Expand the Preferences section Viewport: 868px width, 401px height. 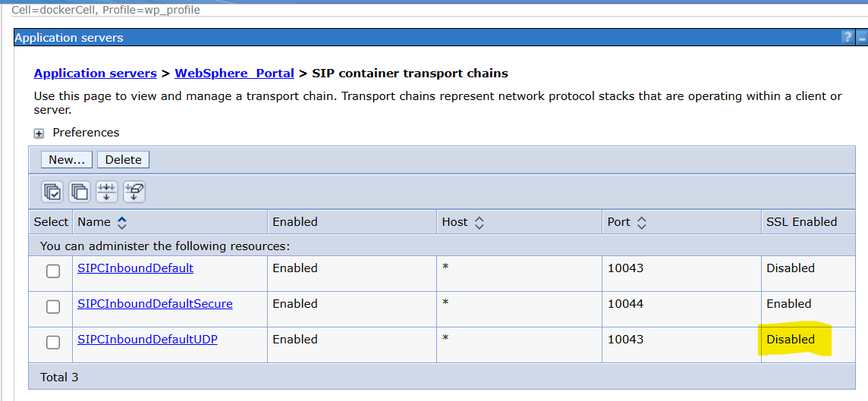(39, 133)
